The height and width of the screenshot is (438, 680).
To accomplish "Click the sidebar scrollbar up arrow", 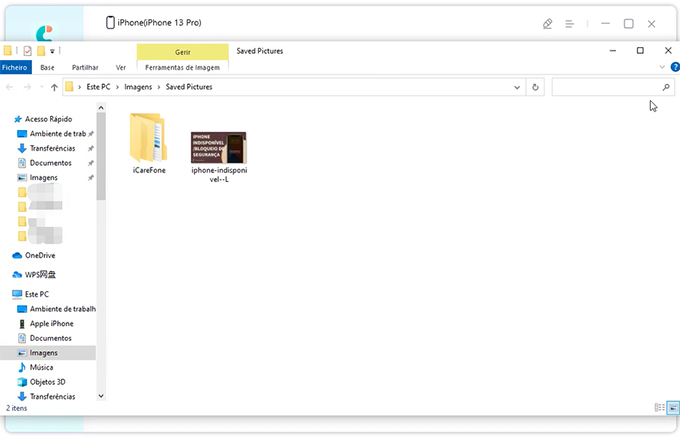I will click(x=101, y=108).
